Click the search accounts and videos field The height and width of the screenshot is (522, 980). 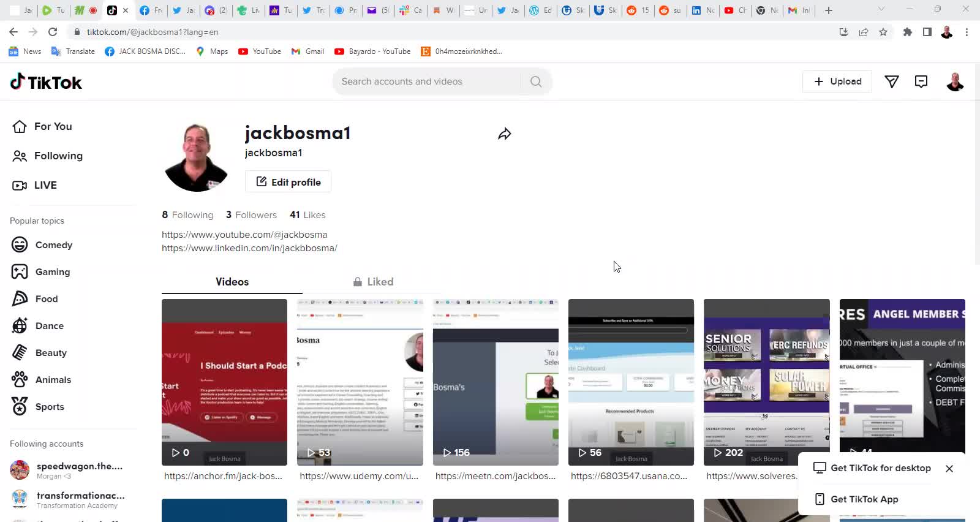(428, 81)
